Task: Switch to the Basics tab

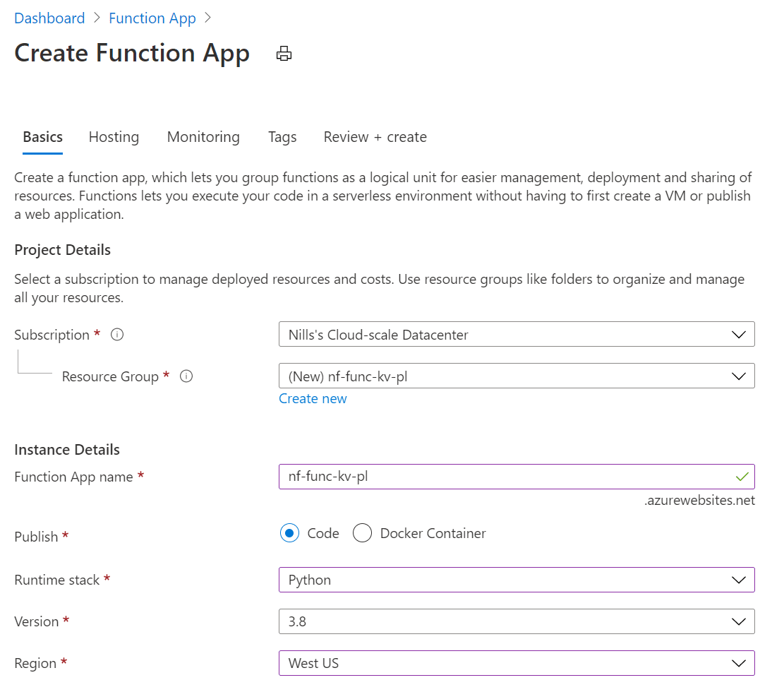Action: 42,136
